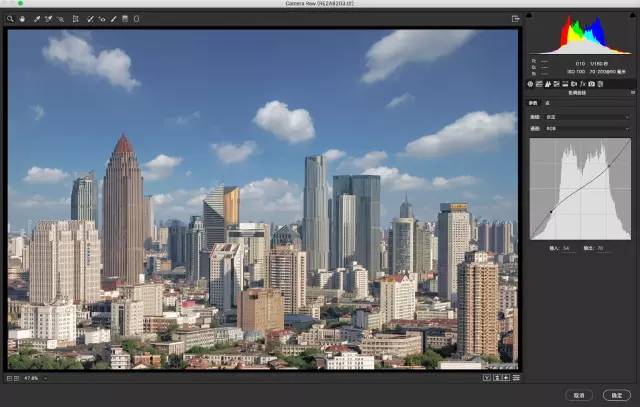
Task: Toggle before/after preview view button
Action: 486,378
